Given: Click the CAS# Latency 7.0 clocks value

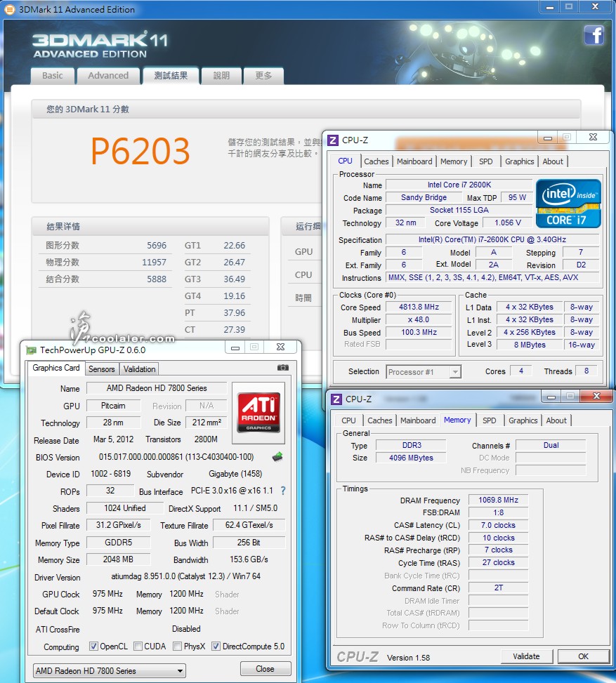Looking at the screenshot, I should (x=498, y=525).
